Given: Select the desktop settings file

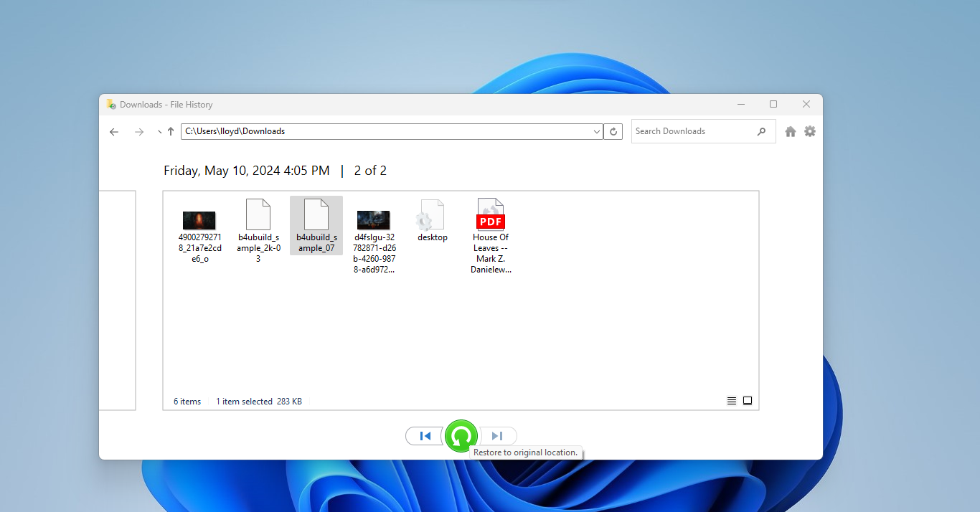Looking at the screenshot, I should [x=433, y=221].
